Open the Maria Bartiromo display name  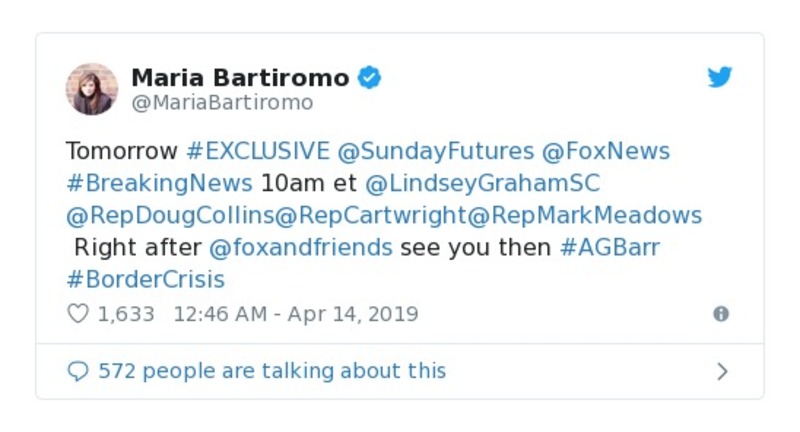coord(240,78)
